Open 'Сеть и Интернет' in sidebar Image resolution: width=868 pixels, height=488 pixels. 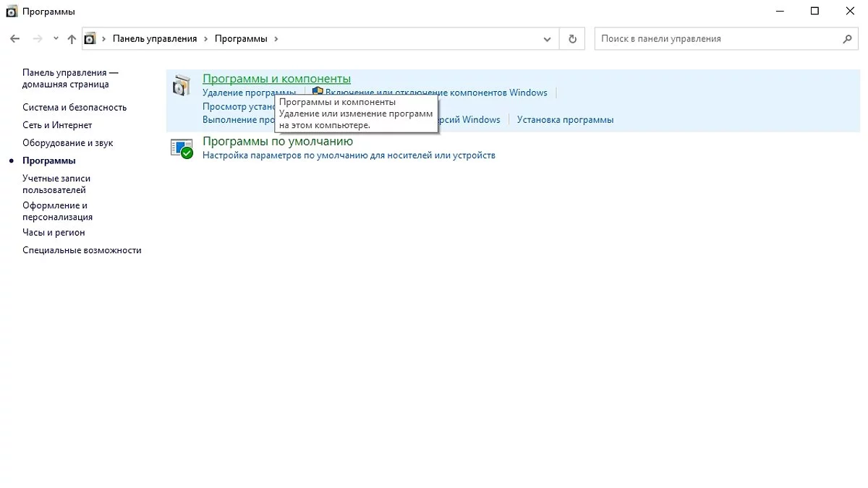click(x=57, y=125)
